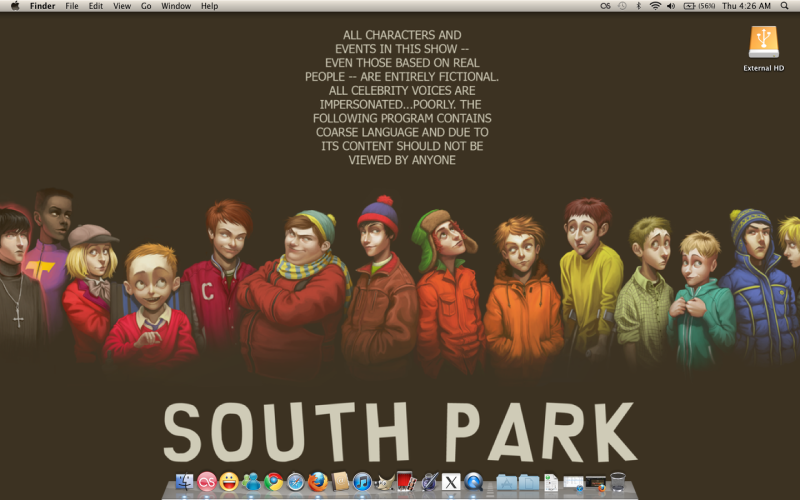Expand the volume control in menu bar
Image resolution: width=800 pixels, height=500 pixels.
pyautogui.click(x=671, y=6)
